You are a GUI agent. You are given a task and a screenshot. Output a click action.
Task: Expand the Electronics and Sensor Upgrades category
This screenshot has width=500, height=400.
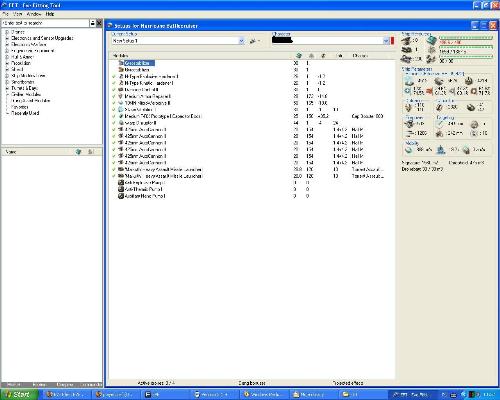(7, 38)
